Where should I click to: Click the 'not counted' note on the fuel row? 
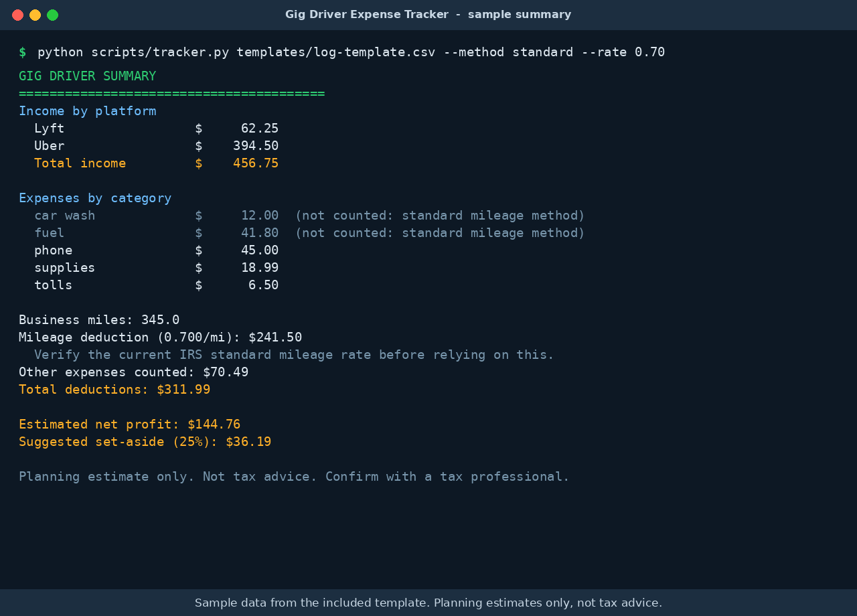click(x=440, y=233)
